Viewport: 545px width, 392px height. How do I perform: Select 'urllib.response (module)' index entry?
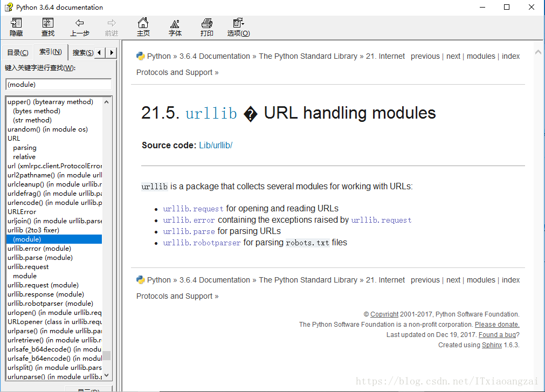(46, 294)
